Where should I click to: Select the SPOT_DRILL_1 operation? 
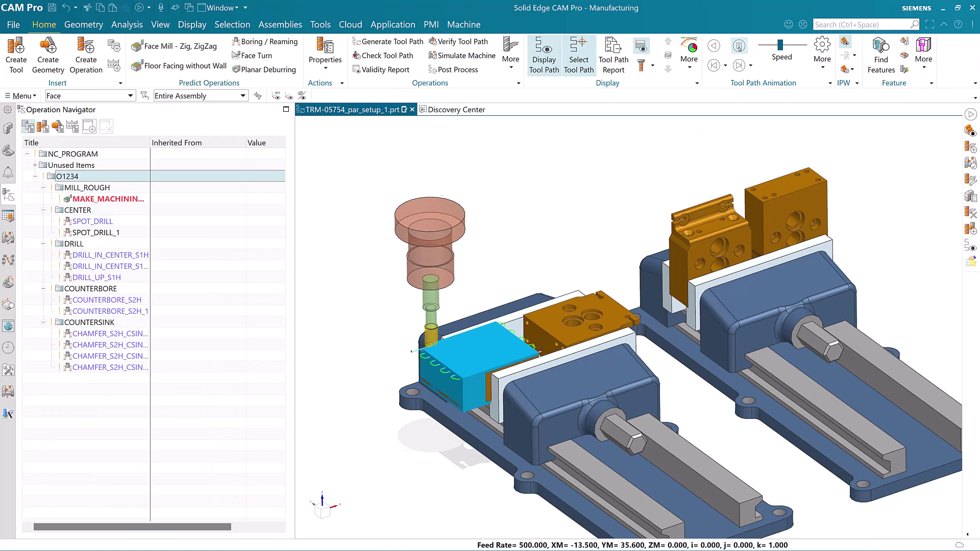(x=95, y=232)
